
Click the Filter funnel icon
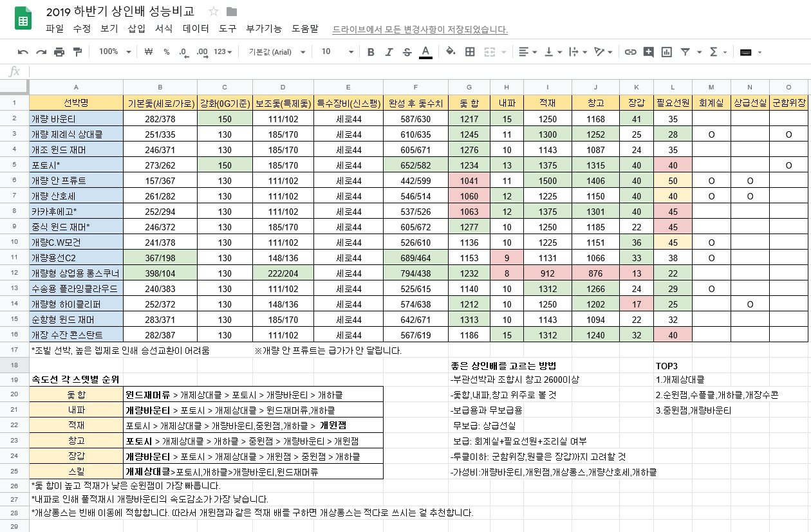(x=685, y=52)
